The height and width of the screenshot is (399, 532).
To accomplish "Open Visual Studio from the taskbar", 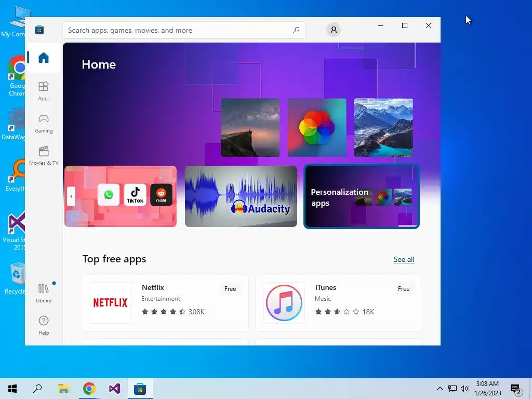I will click(115, 389).
